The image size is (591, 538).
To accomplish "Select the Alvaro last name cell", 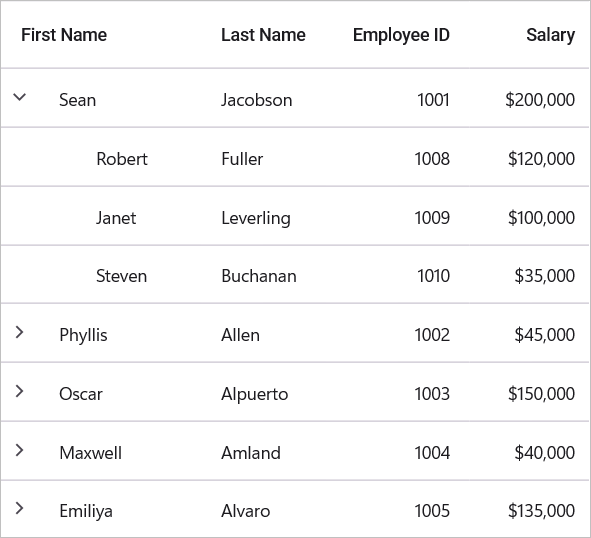I will 245,511.
